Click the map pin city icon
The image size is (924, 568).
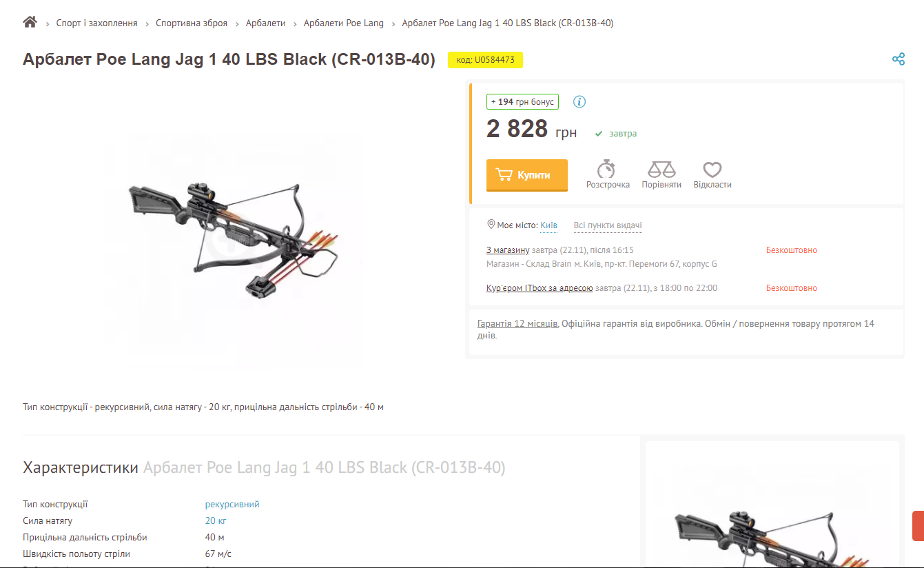[491, 225]
